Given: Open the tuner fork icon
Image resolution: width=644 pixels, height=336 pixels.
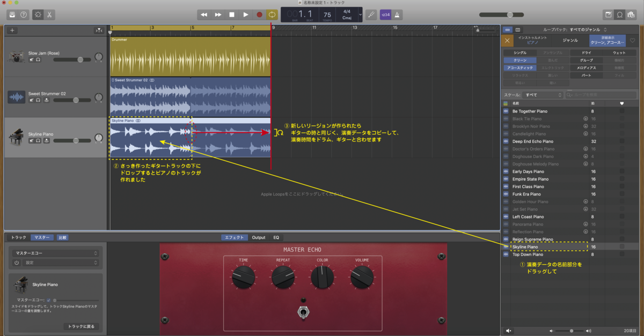Looking at the screenshot, I should (x=371, y=15).
